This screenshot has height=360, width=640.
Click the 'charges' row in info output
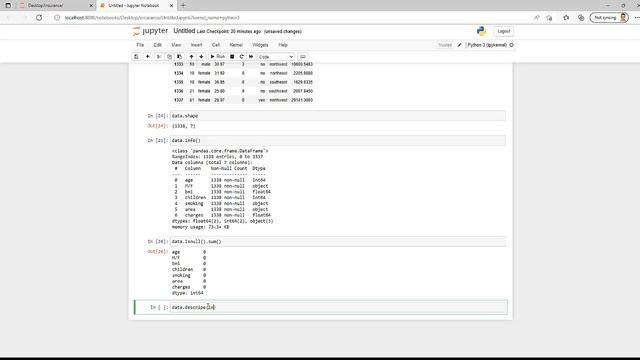pyautogui.click(x=222, y=215)
